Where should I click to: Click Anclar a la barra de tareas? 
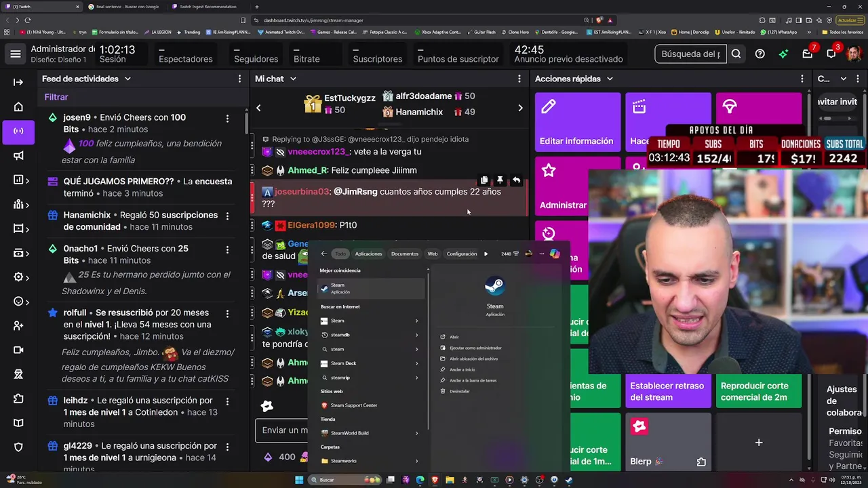point(473,380)
